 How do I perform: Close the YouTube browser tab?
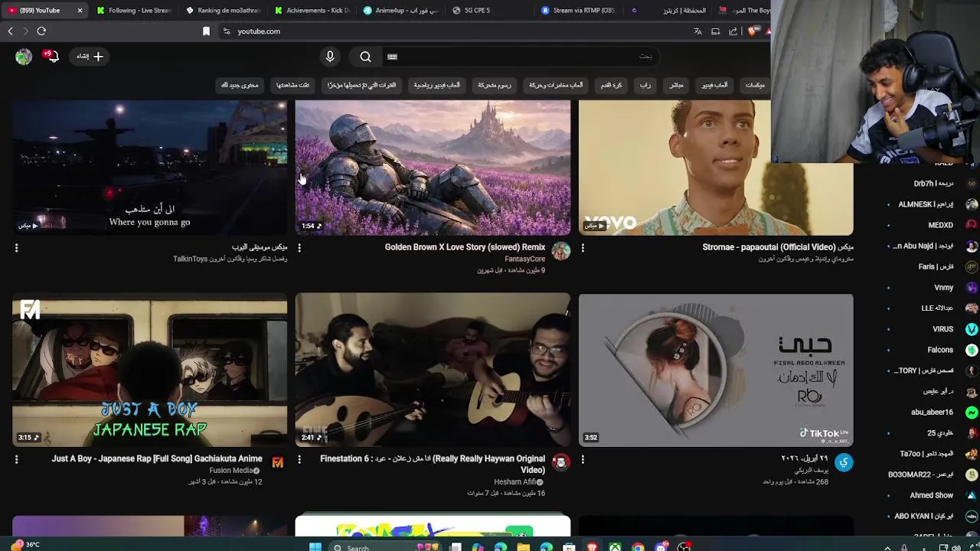80,10
